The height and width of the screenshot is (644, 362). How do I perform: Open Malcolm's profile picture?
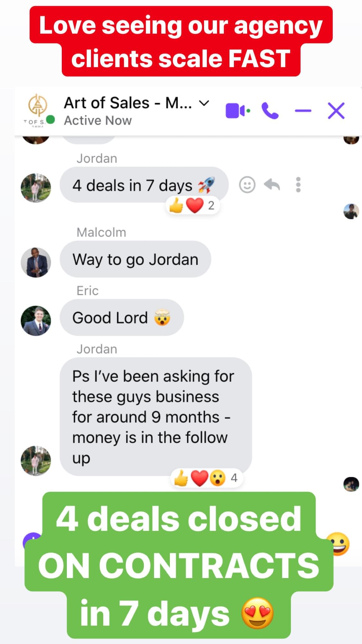36,262
